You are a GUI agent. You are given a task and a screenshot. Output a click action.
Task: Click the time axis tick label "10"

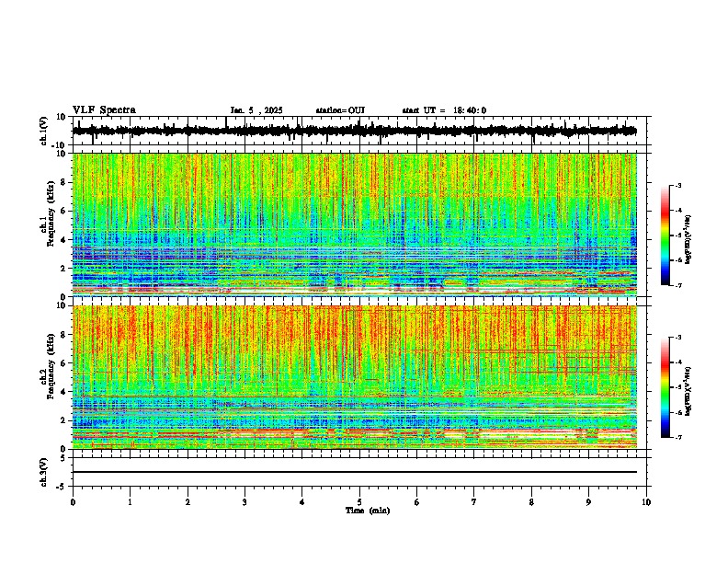[646, 502]
